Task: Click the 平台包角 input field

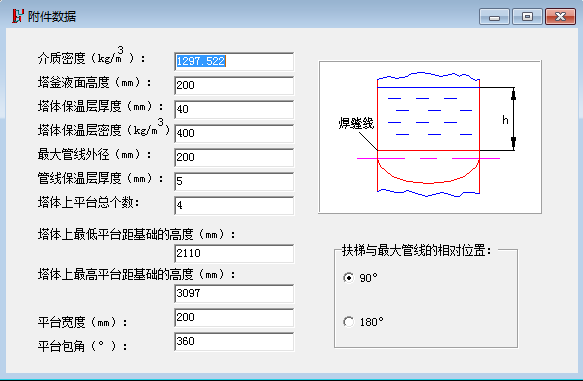Action: click(x=234, y=342)
